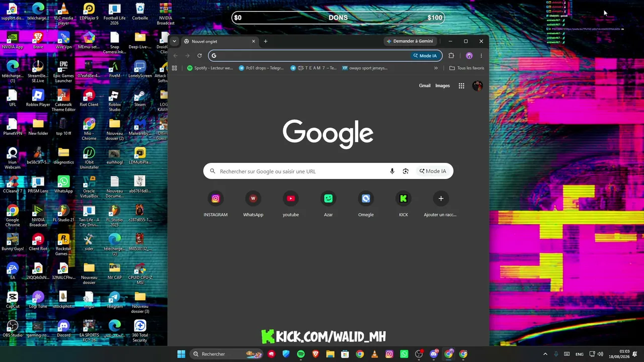Viewport: 644px width, 362px height.
Task: Open Spotify from the taskbar
Action: [301, 354]
